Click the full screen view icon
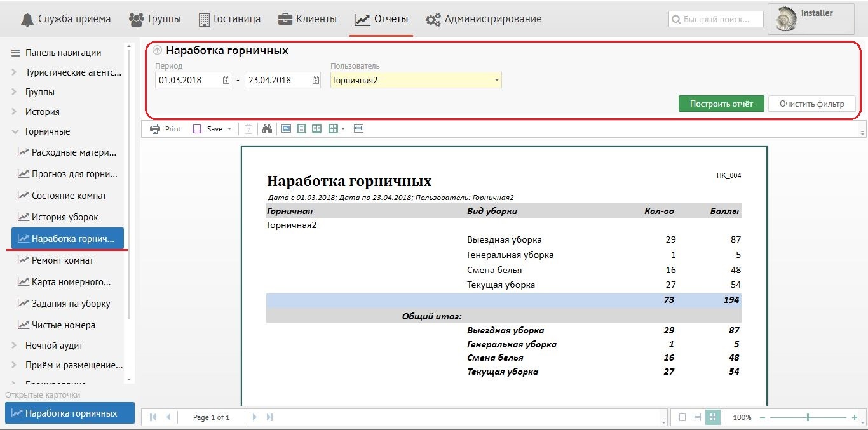The width and height of the screenshot is (868, 430). click(x=359, y=129)
